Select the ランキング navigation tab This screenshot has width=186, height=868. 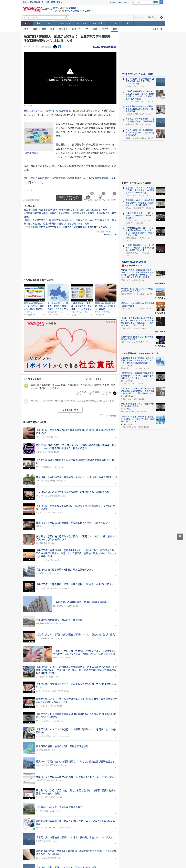(115, 24)
